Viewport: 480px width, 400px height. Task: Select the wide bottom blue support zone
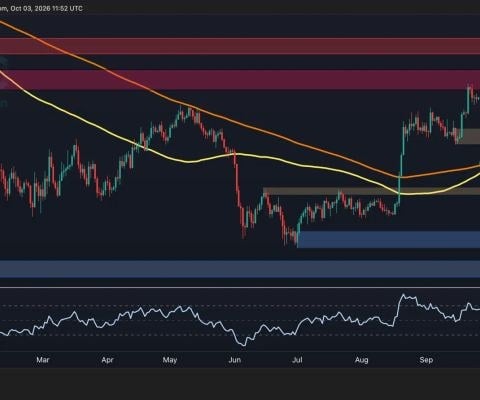240,269
